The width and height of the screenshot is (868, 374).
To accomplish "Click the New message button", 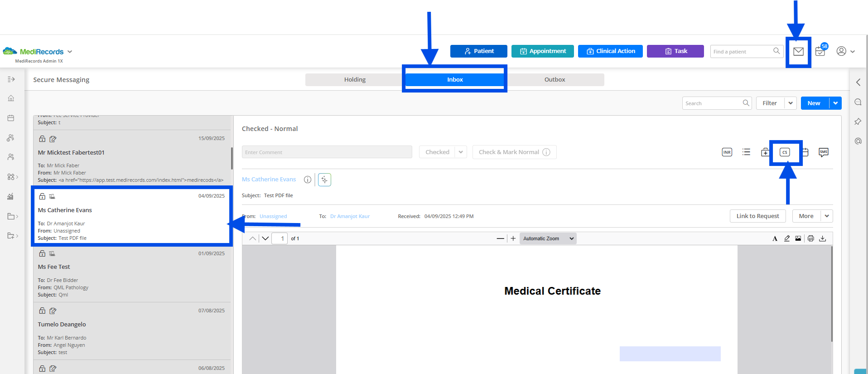I will click(x=815, y=103).
